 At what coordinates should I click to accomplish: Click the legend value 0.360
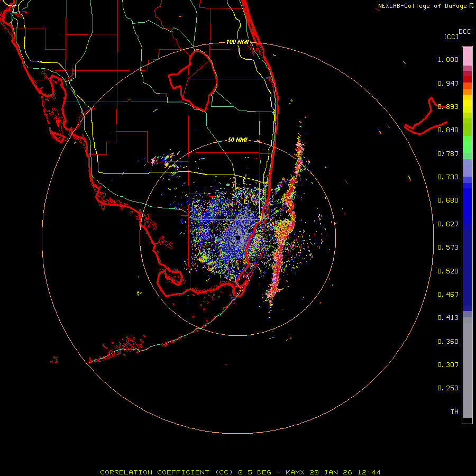pyautogui.click(x=448, y=342)
